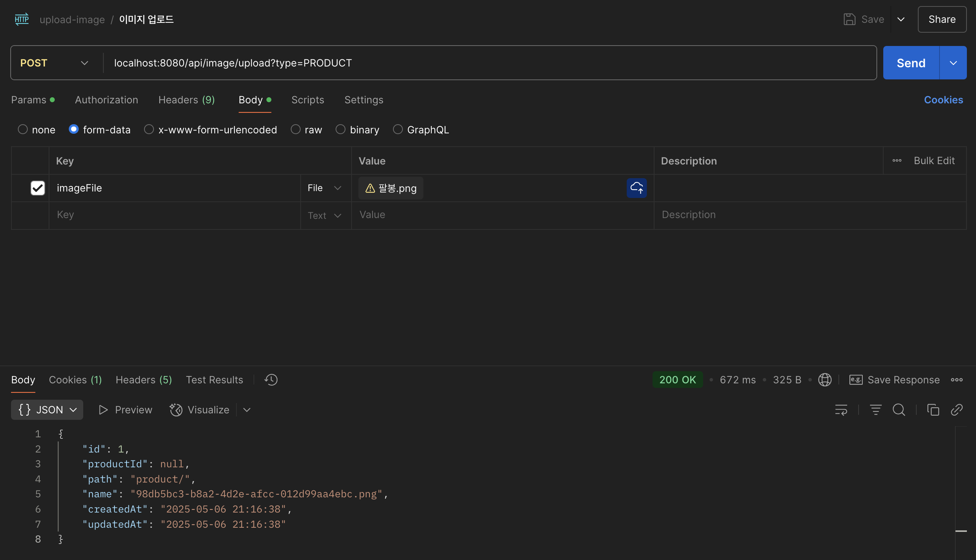Open search in response body
This screenshot has width=976, height=560.
click(899, 410)
